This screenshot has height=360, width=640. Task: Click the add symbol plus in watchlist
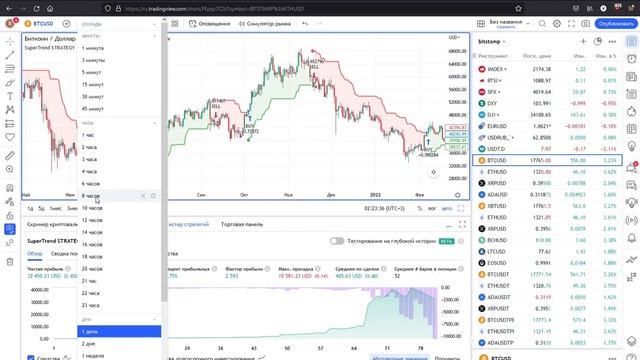tap(583, 41)
